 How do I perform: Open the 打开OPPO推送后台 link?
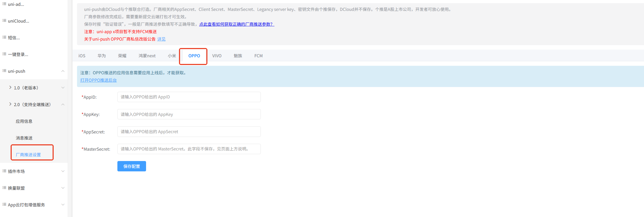tap(99, 80)
